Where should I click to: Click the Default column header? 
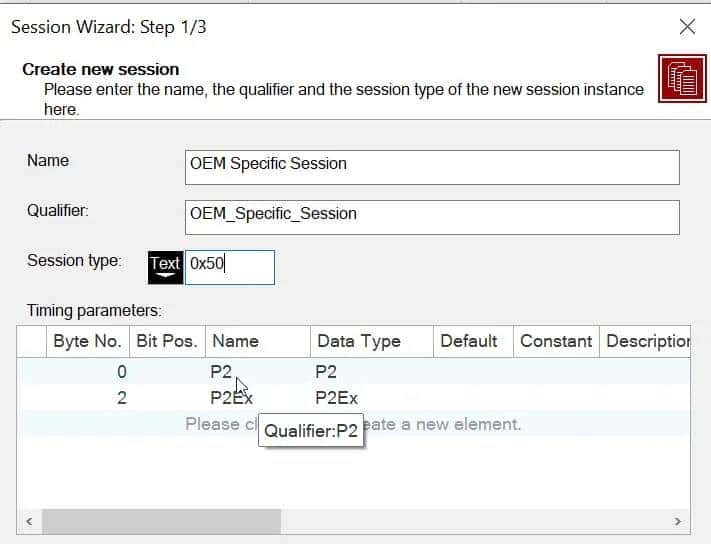pos(472,341)
